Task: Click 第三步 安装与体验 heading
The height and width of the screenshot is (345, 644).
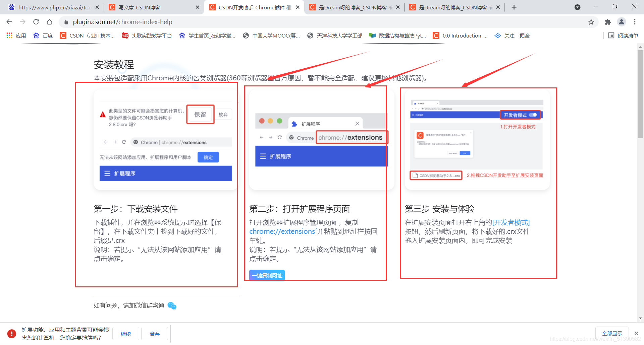Action: 439,209
